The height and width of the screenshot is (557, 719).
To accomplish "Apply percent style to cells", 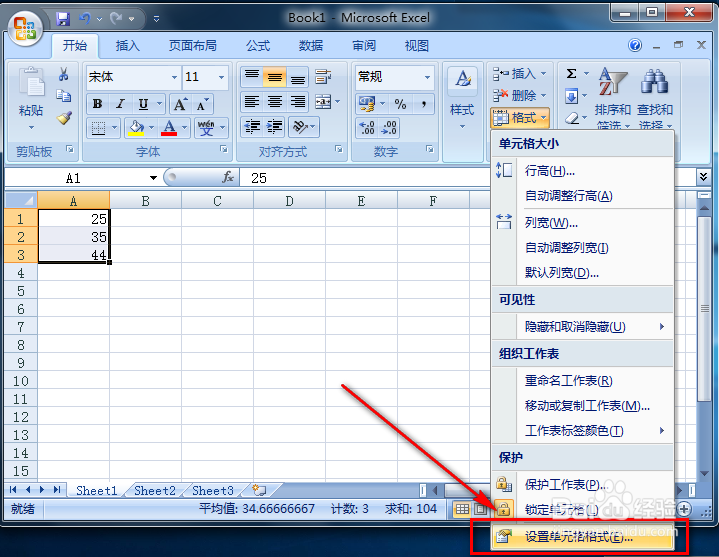I will [x=400, y=104].
